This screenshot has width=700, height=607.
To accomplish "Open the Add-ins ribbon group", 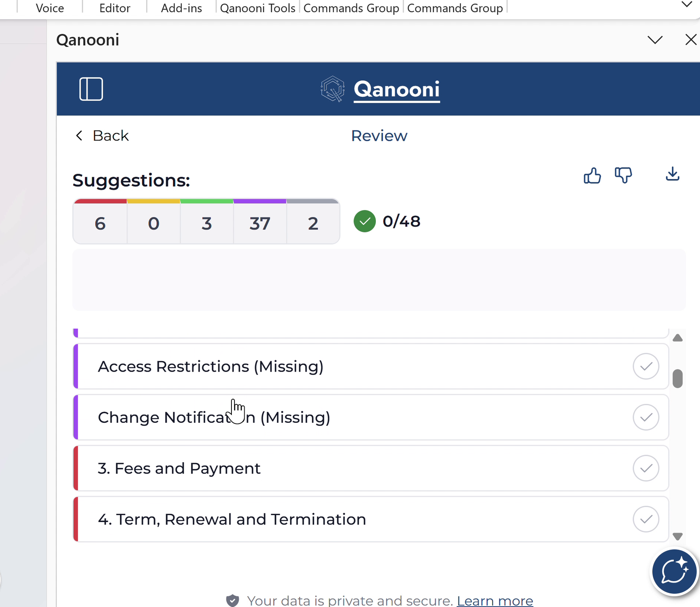I will [182, 8].
